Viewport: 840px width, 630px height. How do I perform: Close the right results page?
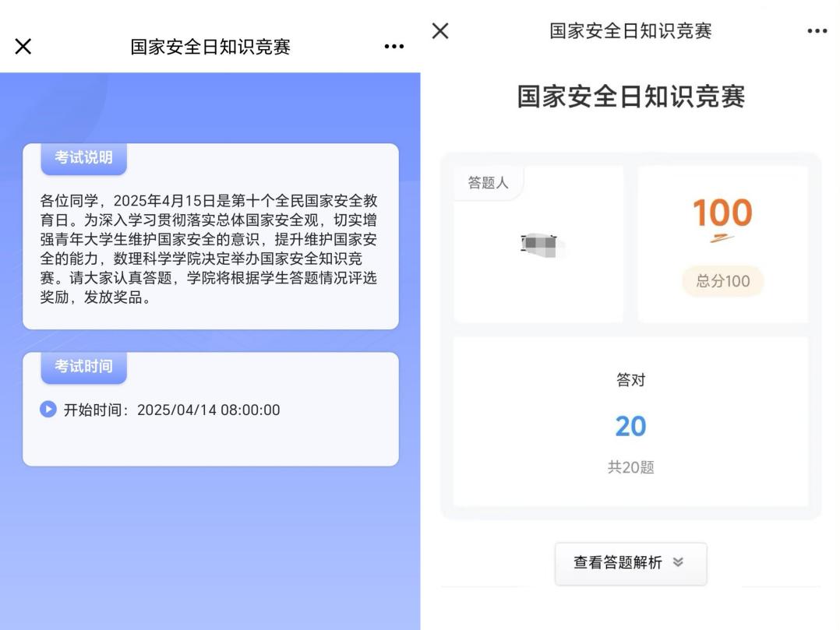point(440,31)
